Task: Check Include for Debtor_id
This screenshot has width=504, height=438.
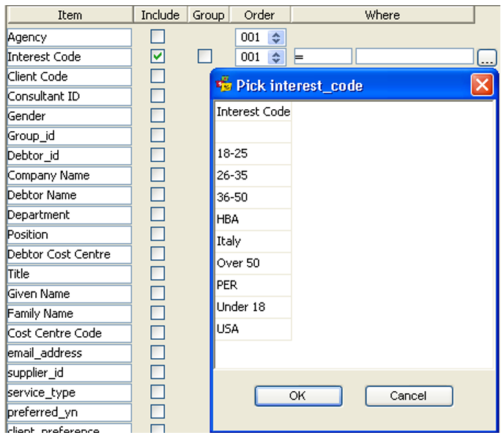Action: click(157, 155)
